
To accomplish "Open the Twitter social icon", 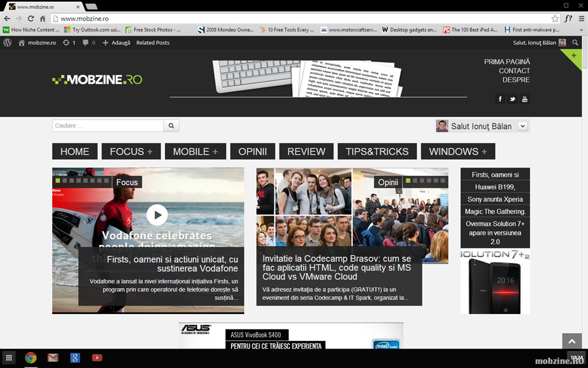I will click(512, 99).
